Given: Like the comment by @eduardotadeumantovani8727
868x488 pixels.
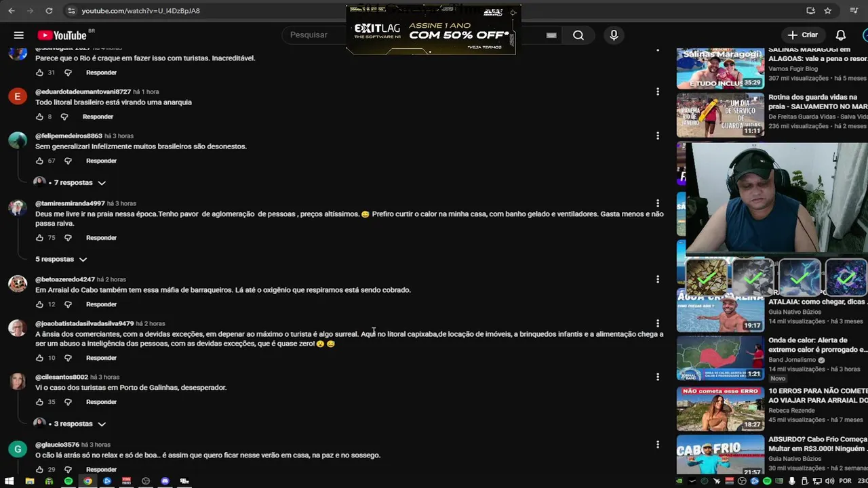Looking at the screenshot, I should pos(39,117).
